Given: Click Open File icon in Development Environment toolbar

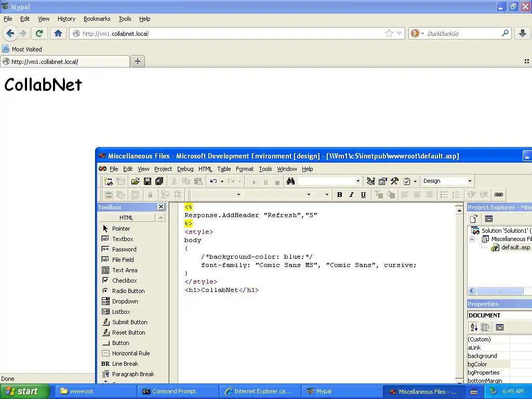Looking at the screenshot, I should coord(136,181).
